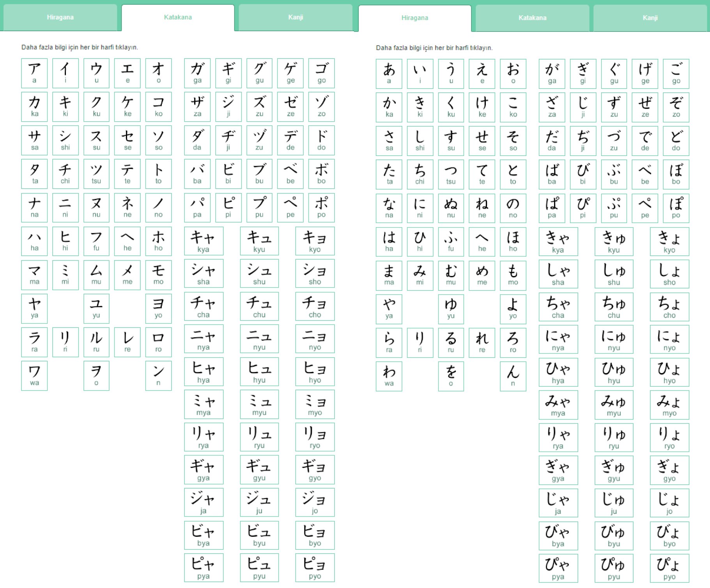Open the katakana ガ 'ga' character

point(197,73)
